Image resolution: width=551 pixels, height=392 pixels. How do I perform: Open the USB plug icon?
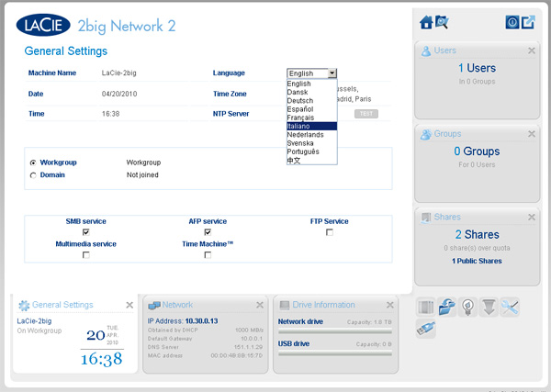point(426,329)
